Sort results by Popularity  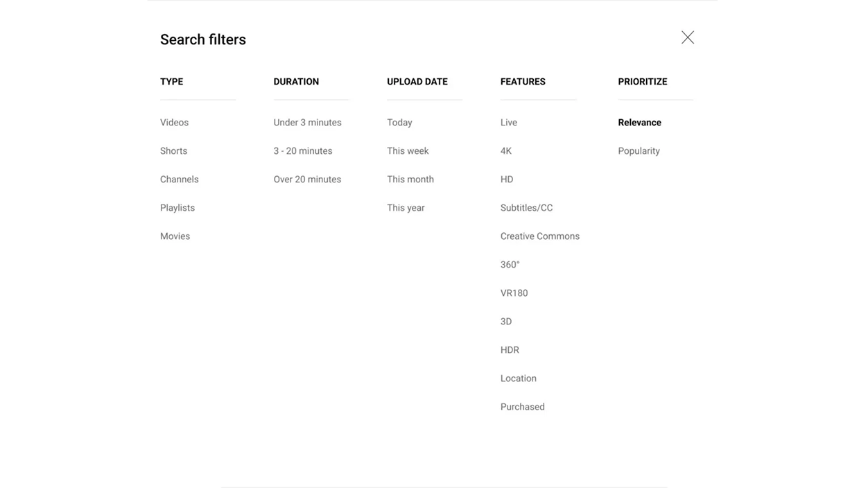[639, 150]
